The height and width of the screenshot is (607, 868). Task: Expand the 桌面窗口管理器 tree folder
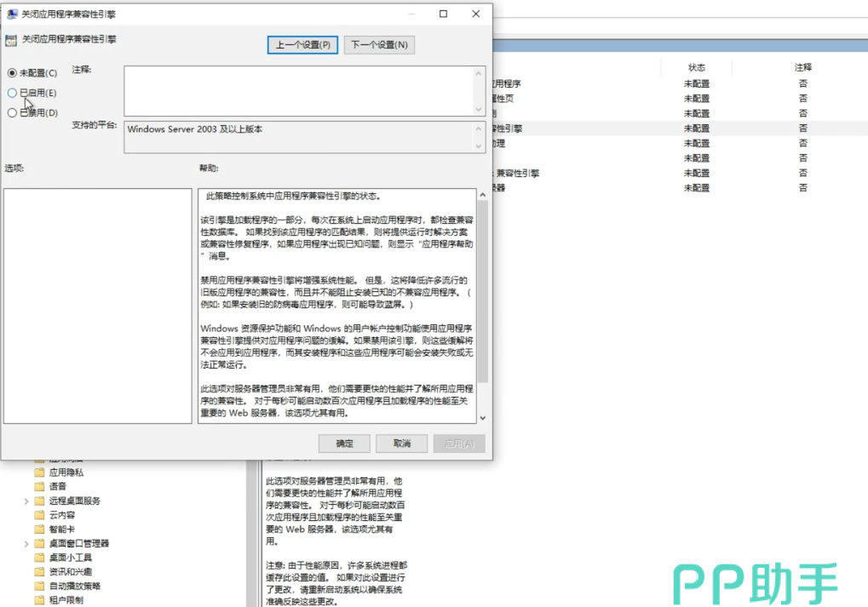(x=26, y=544)
